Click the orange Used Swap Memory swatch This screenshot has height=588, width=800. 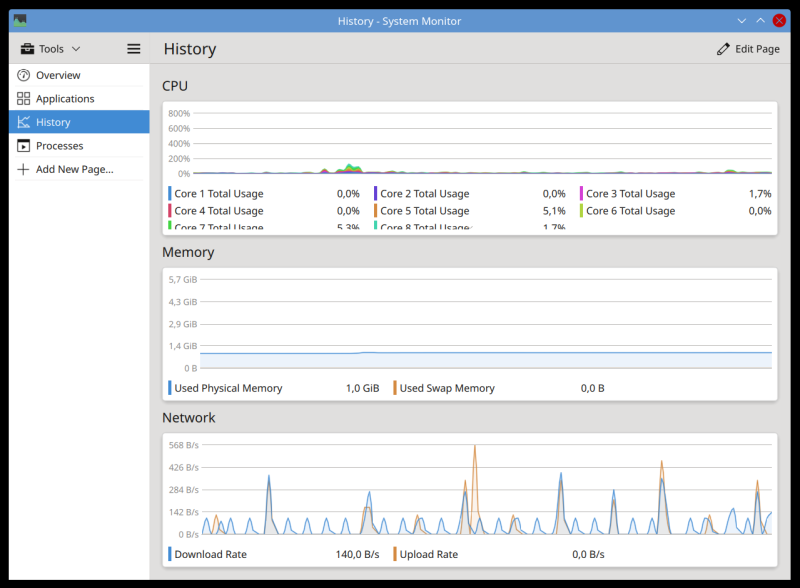(395, 388)
